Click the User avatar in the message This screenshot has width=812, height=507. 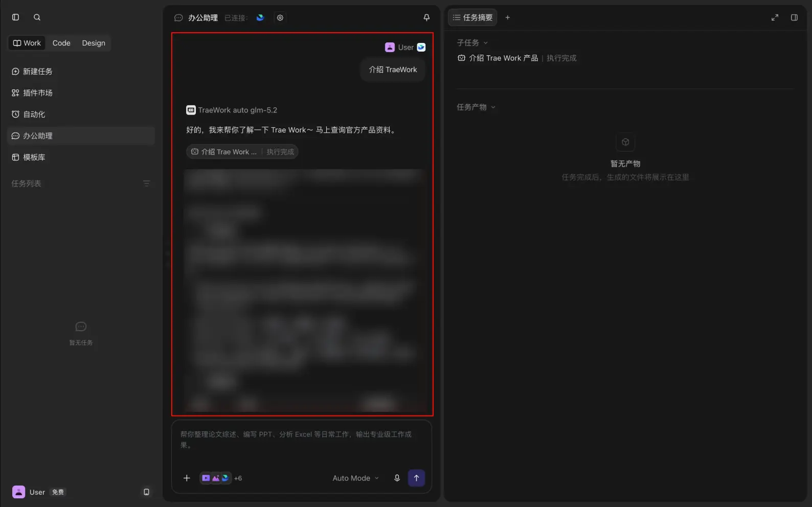(x=390, y=47)
